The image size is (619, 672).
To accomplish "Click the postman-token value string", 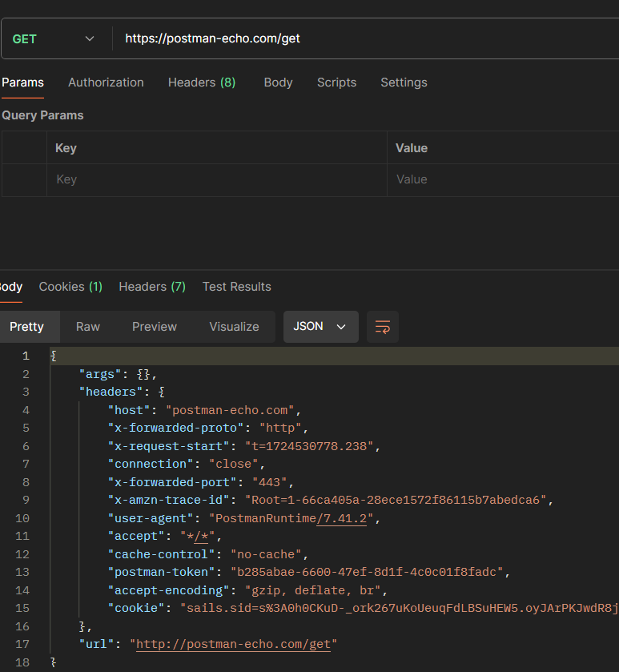I will (x=367, y=572).
